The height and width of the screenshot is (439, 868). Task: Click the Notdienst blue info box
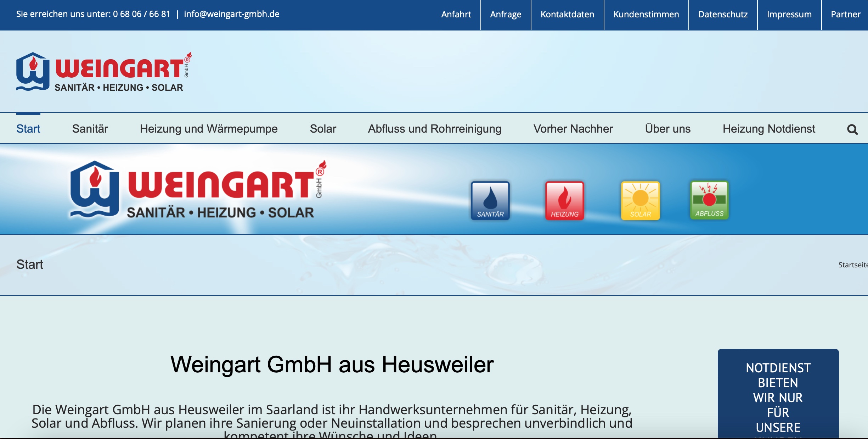(778, 394)
